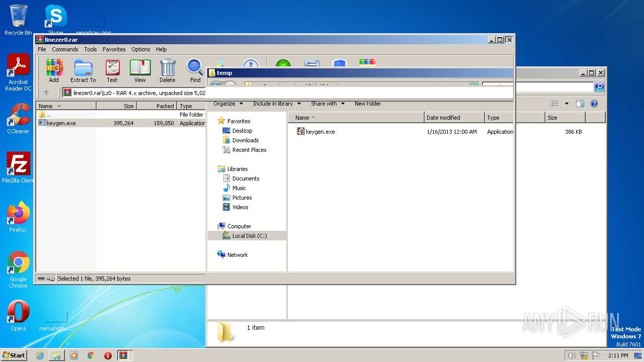The image size is (644, 362).
Task: Sort WinRAR list by Type column
Action: (x=191, y=106)
